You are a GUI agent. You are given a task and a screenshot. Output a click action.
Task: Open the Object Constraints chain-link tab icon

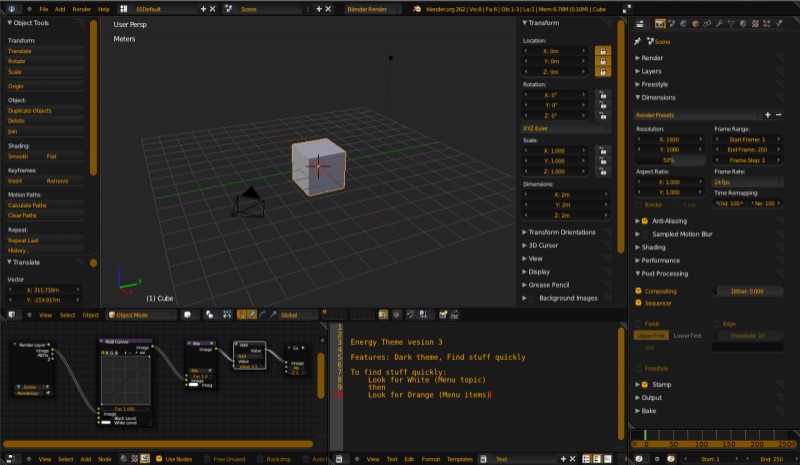pyautogui.click(x=707, y=23)
